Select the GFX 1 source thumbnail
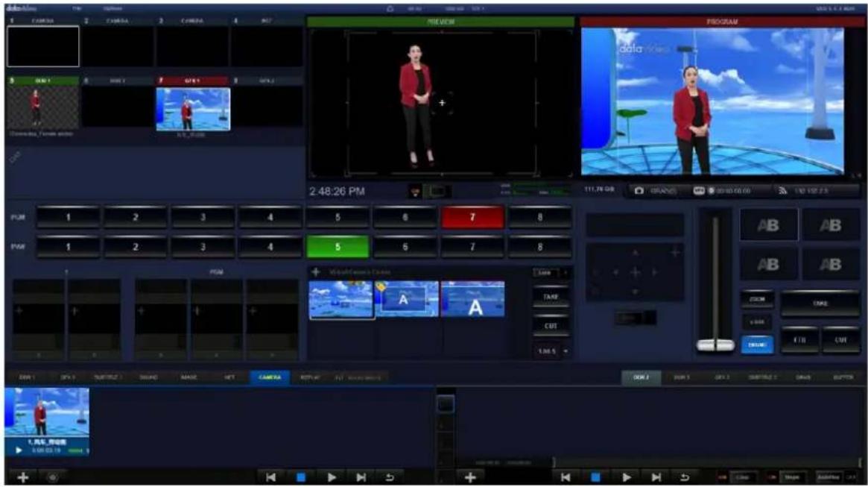 tap(193, 109)
